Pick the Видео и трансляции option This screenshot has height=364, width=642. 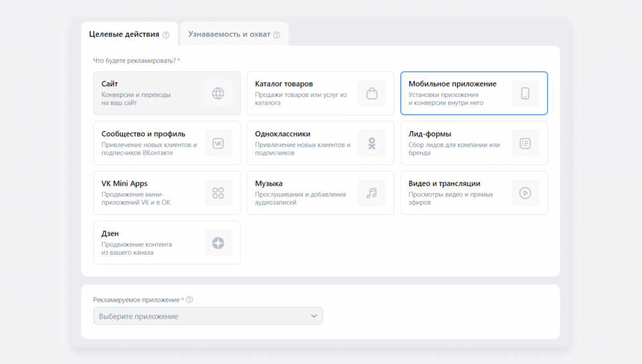[474, 193]
